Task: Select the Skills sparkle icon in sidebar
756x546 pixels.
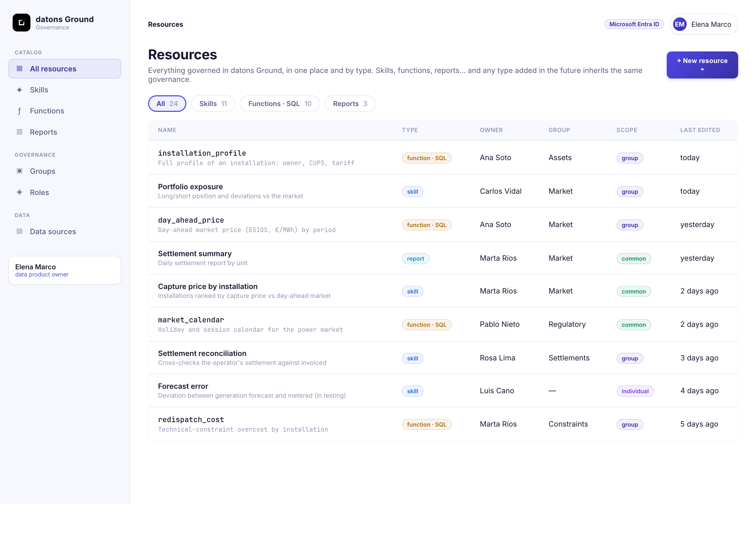Action: pos(20,90)
